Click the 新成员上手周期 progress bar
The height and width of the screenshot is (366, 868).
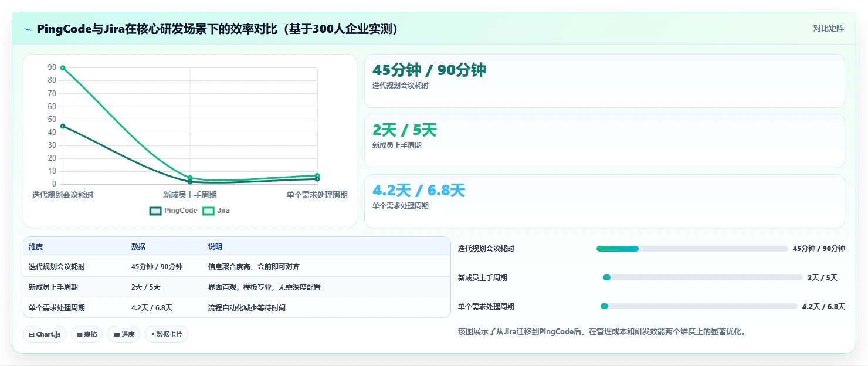click(x=703, y=277)
